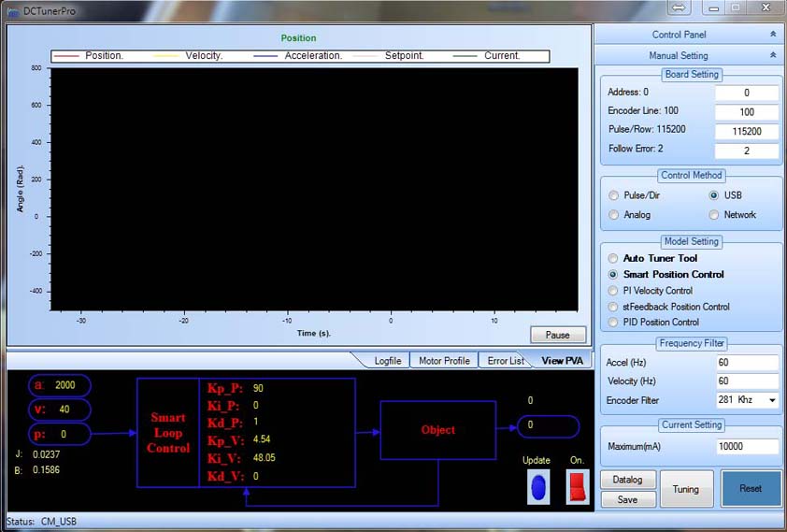Collapse the Control Panel section

click(x=772, y=35)
